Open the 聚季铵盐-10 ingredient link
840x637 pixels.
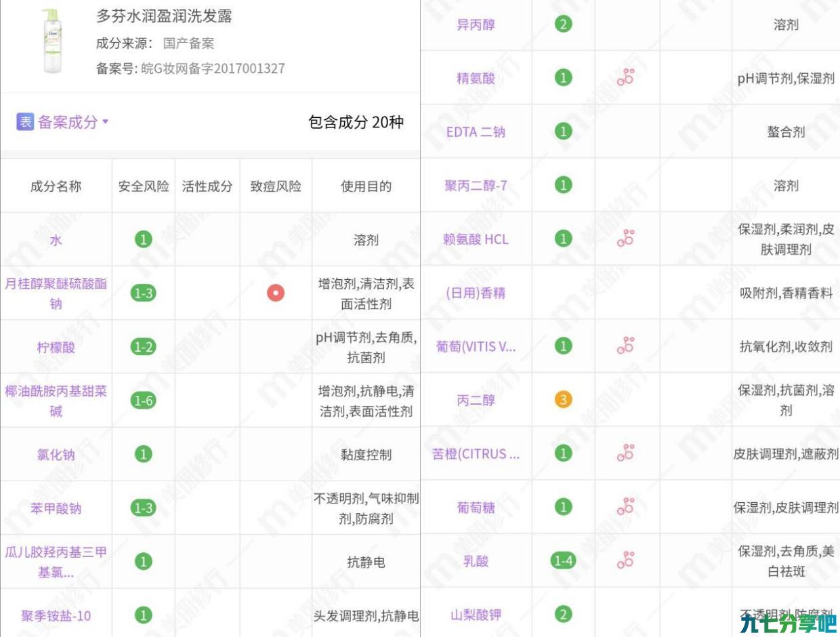tap(56, 615)
